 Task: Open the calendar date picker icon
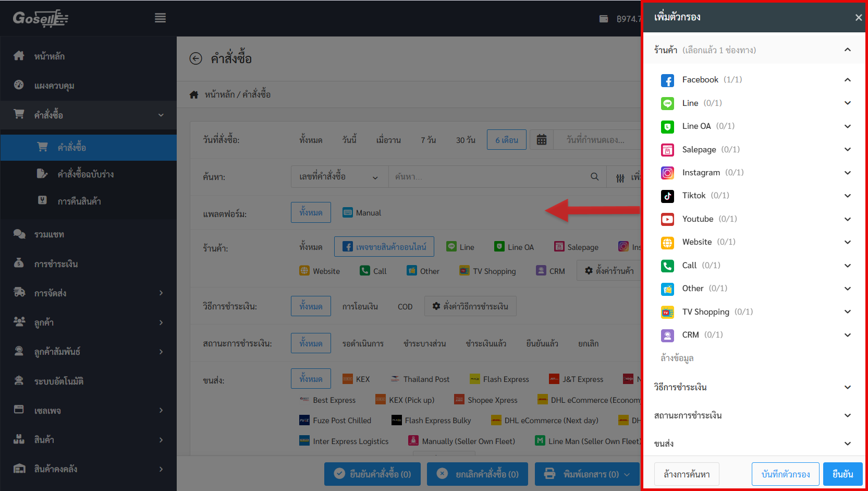pyautogui.click(x=542, y=140)
